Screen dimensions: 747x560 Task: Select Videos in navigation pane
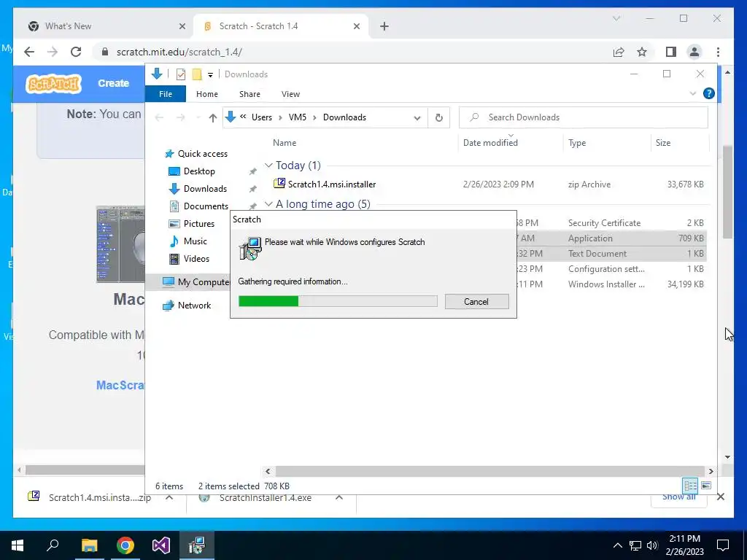(190, 259)
